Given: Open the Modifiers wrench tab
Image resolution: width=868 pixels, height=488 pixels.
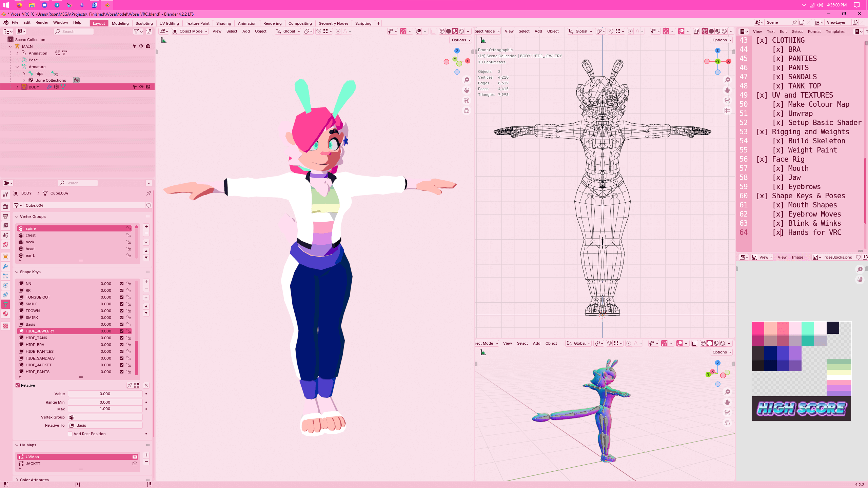Looking at the screenshot, I should pyautogui.click(x=5, y=266).
